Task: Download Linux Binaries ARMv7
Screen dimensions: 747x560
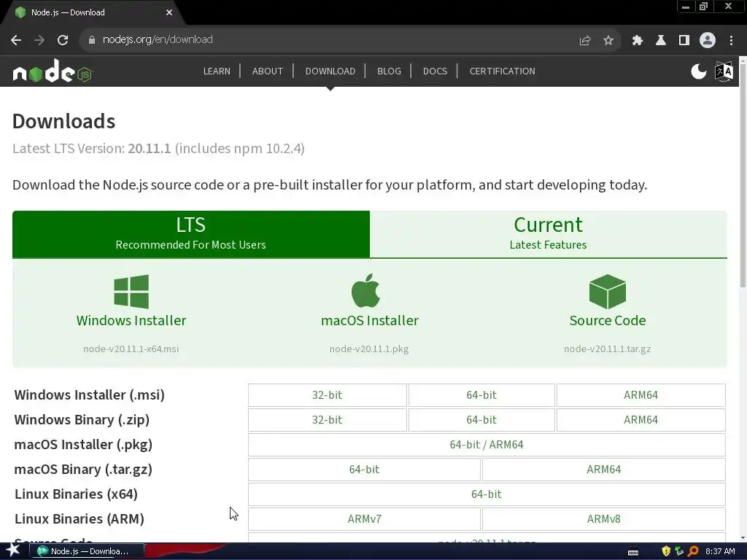Action: pos(364,518)
